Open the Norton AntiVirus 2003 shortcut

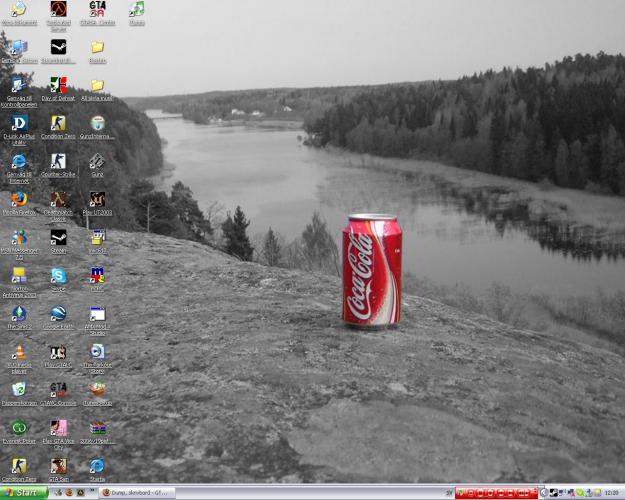(18, 276)
